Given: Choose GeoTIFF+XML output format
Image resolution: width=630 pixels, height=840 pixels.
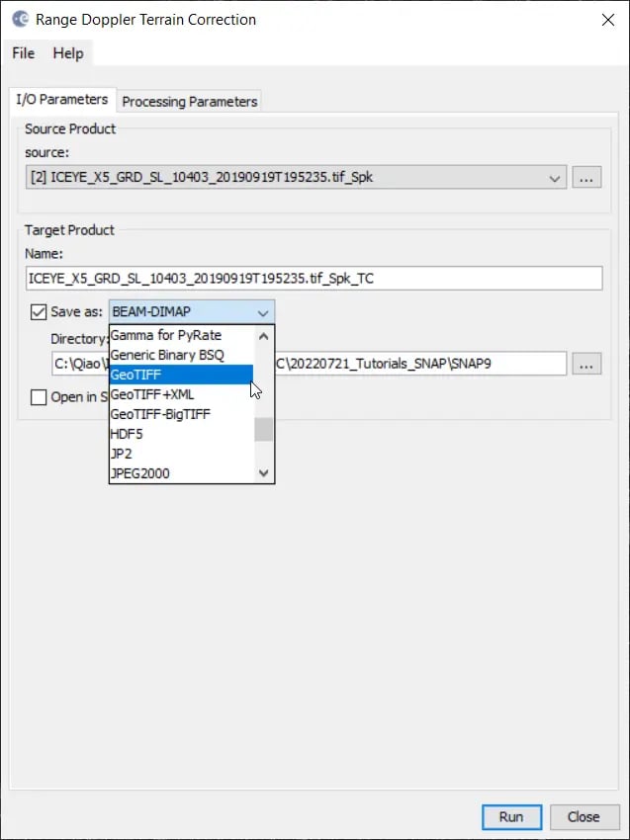Looking at the screenshot, I should pyautogui.click(x=181, y=395).
